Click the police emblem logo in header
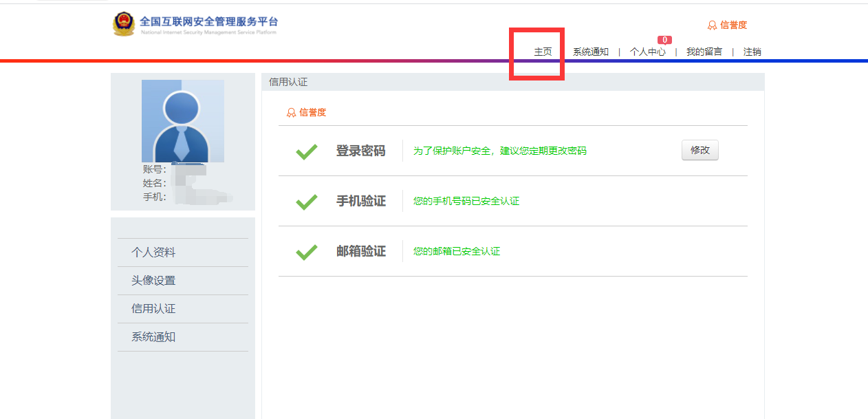 [124, 24]
